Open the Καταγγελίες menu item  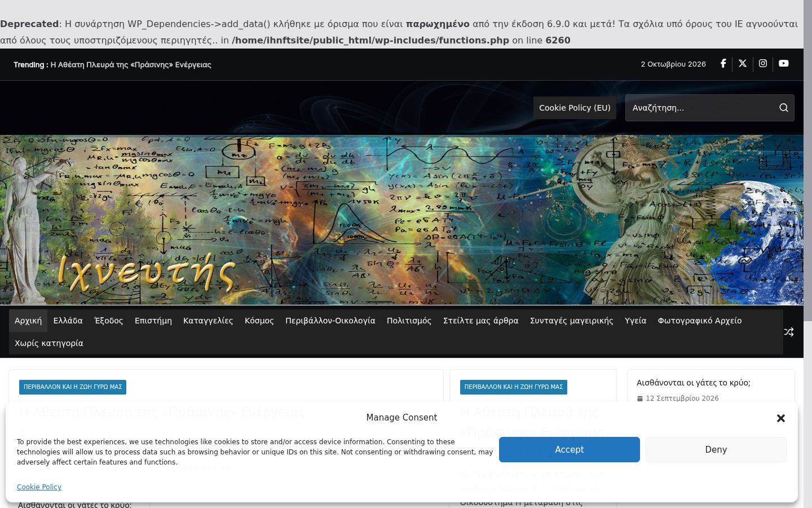pyautogui.click(x=208, y=321)
